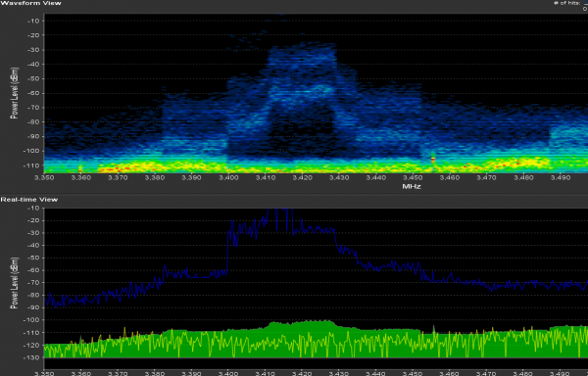Click the divider between Waveform and Real-time views

(x=294, y=194)
